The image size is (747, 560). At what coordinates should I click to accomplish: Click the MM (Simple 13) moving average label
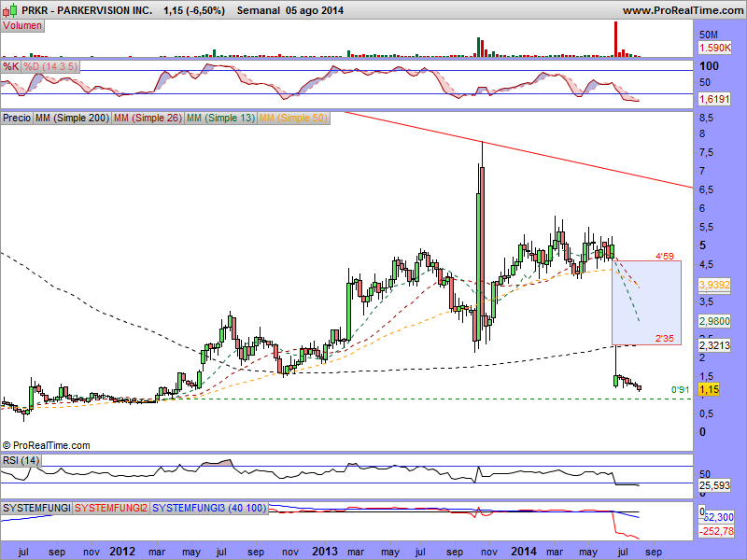tap(221, 118)
